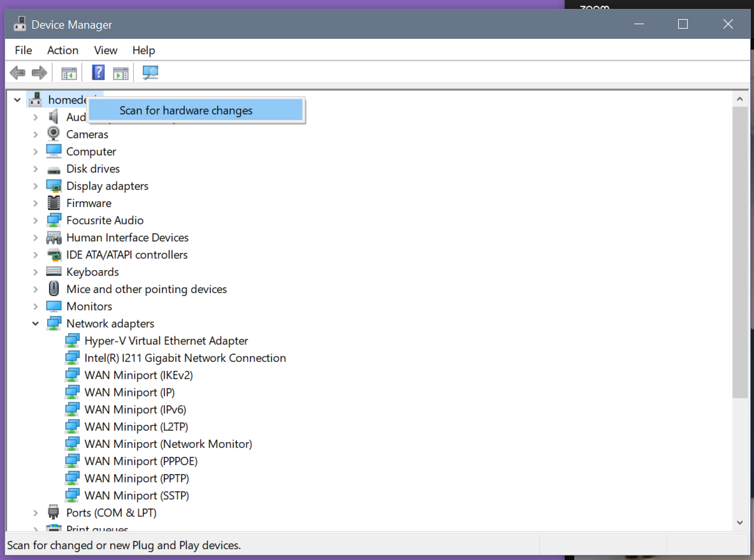
Task: Select Hyper-V Virtual Ethernet Adapter
Action: point(166,341)
